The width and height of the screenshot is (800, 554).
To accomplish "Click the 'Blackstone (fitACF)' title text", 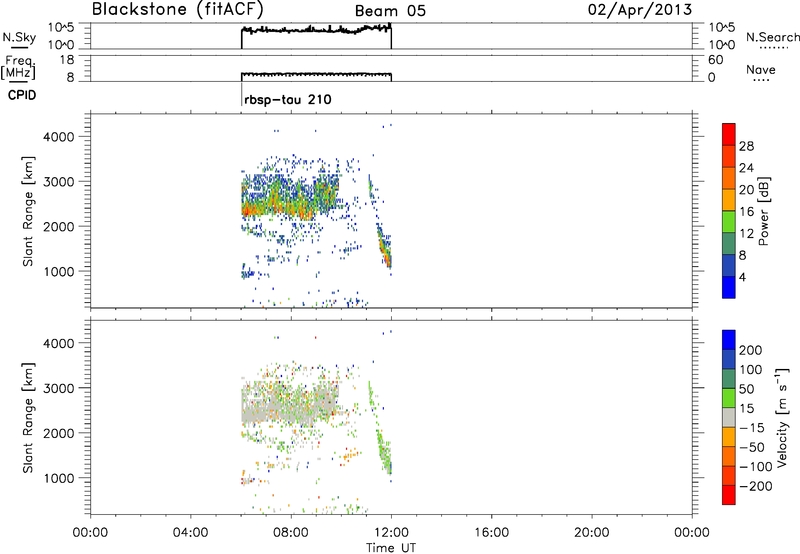I will tap(178, 10).
